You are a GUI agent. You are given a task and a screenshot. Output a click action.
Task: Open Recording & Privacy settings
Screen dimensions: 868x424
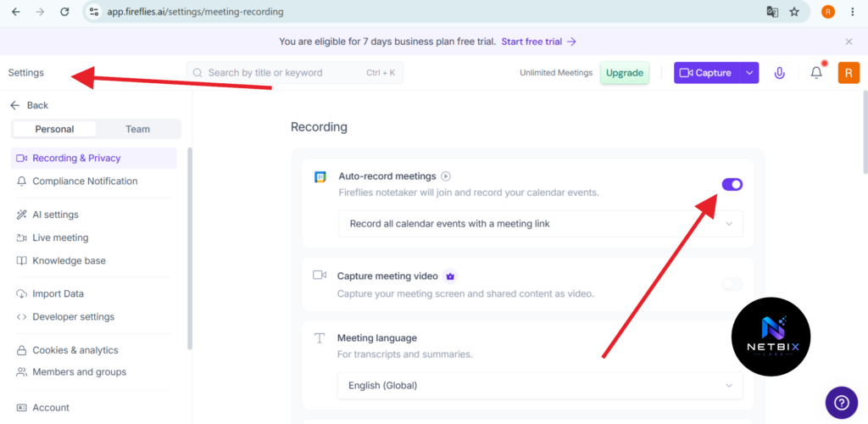tap(94, 159)
